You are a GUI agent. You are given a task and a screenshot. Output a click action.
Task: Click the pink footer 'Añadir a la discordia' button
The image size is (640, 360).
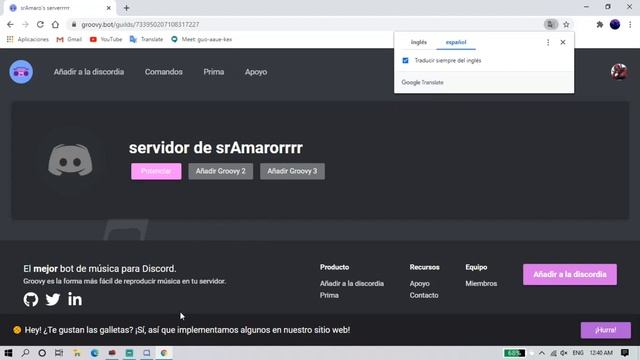570,275
